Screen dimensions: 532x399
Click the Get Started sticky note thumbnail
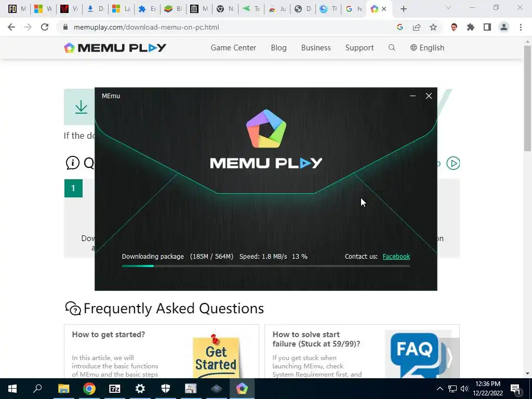pyautogui.click(x=216, y=356)
